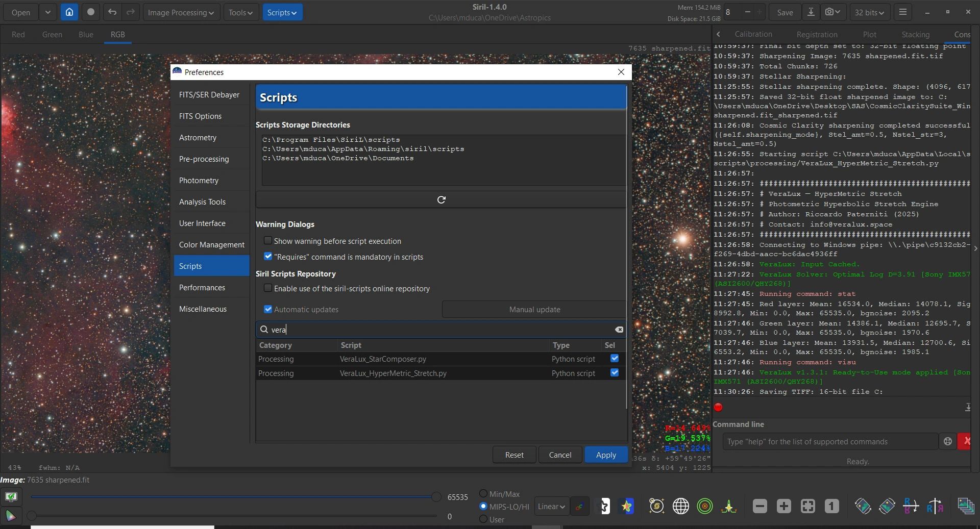
Task: Click the chain channels toggle icon
Action: point(579,507)
